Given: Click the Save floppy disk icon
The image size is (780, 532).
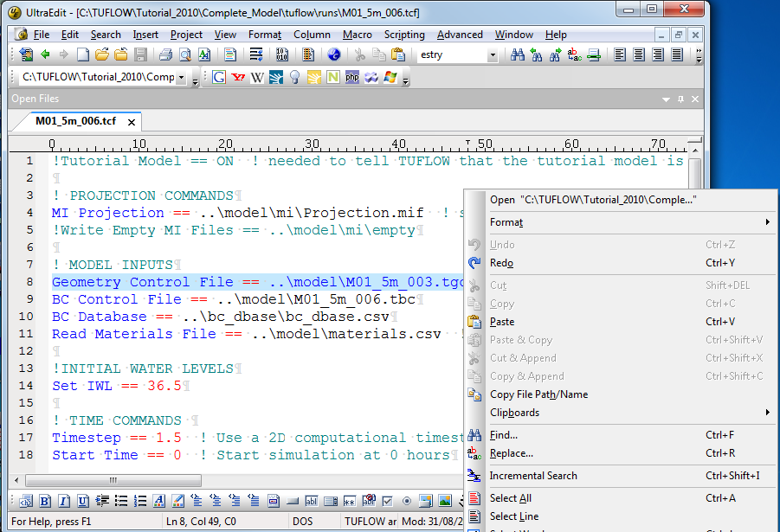Looking at the screenshot, I should tap(141, 54).
